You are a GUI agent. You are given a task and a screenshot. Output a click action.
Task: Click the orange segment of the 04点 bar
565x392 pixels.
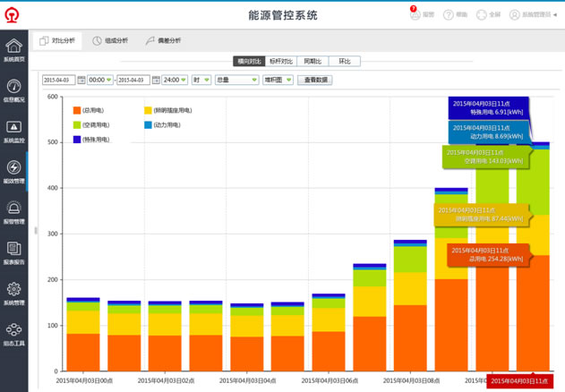pos(247,354)
